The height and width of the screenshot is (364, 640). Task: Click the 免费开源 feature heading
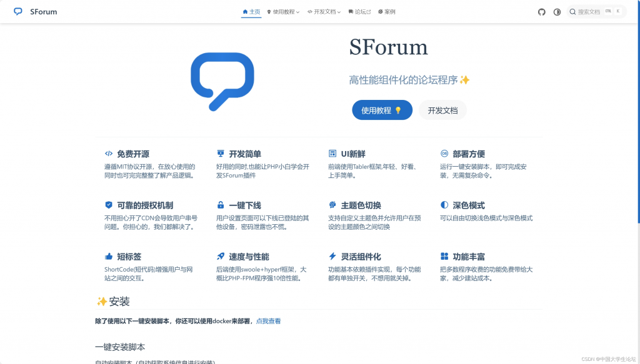pos(133,154)
